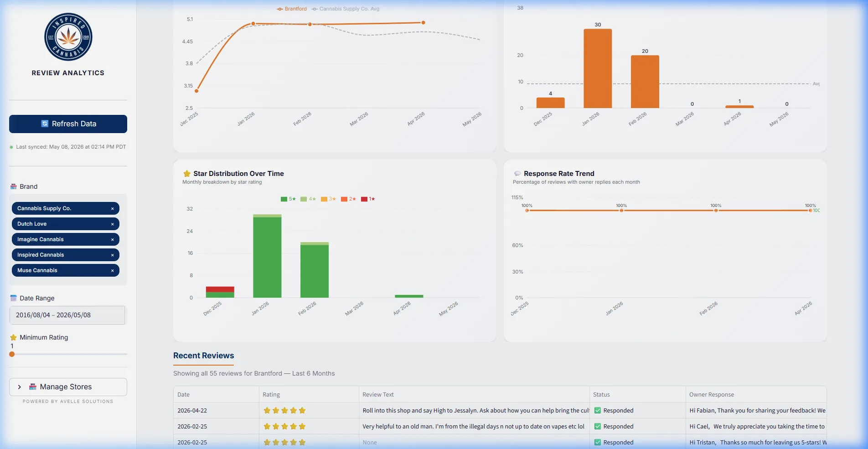The width and height of the screenshot is (868, 449).
Task: Click the Manage Stores store icon
Action: 33,387
